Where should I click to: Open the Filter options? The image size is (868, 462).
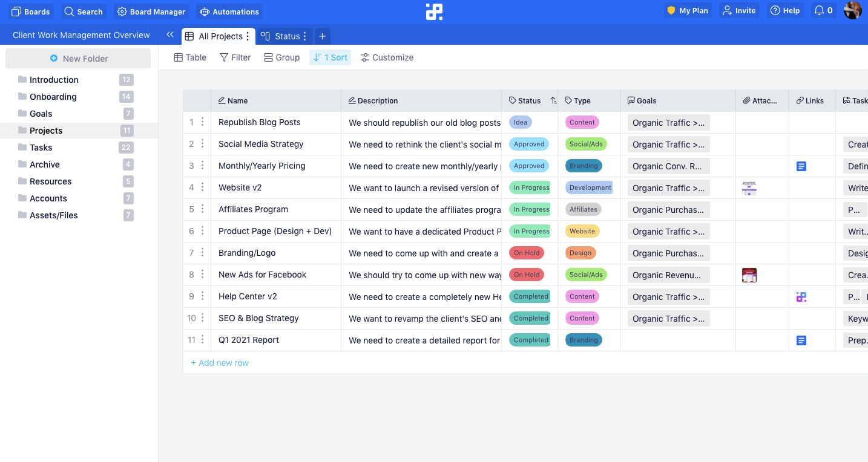tap(235, 57)
